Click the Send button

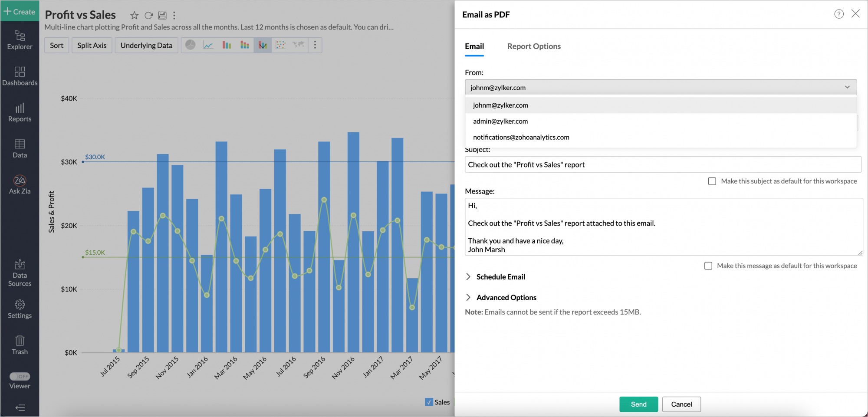click(638, 404)
